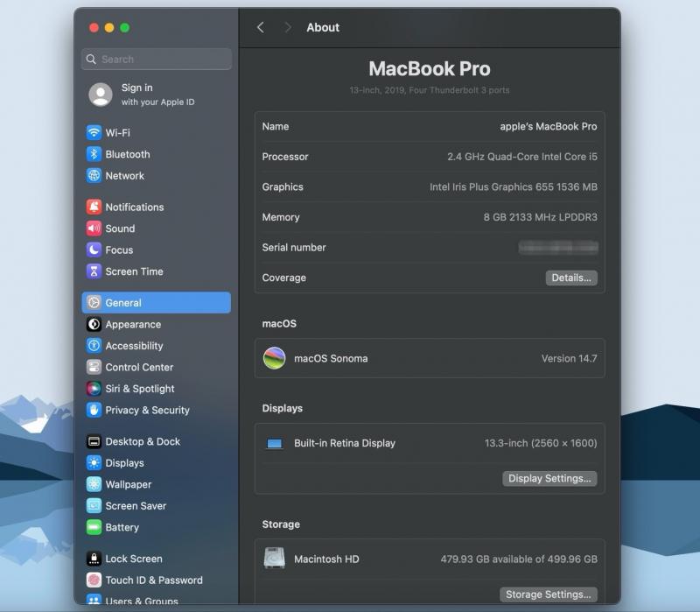Click the Desktop & Dock icon
Image resolution: width=700 pixels, height=612 pixels.
(94, 441)
